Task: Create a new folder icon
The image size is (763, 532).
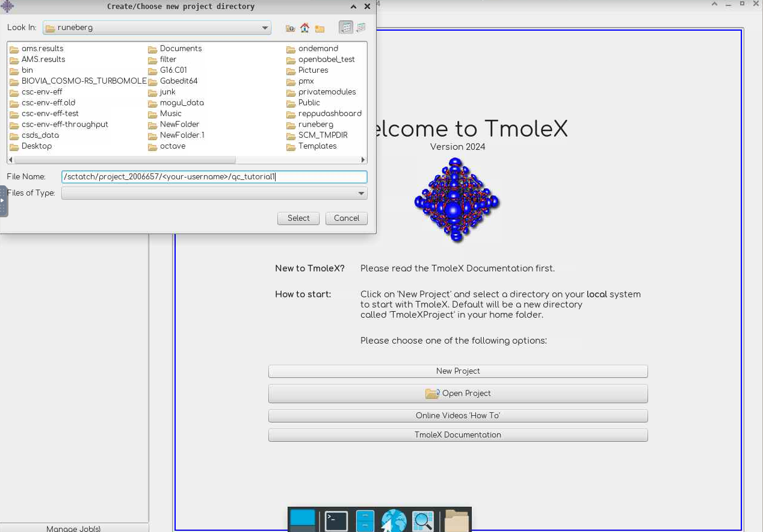Action: point(320,28)
